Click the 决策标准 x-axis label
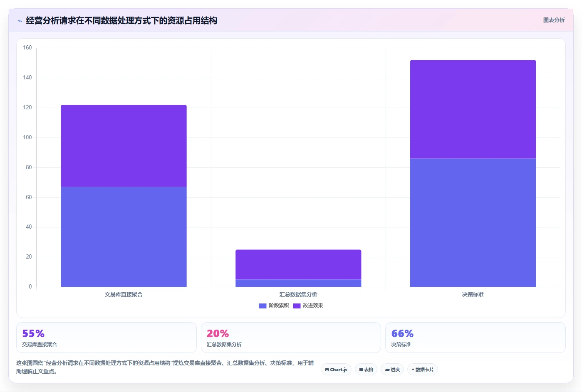Screen dimensions: 582x392 coord(473,294)
